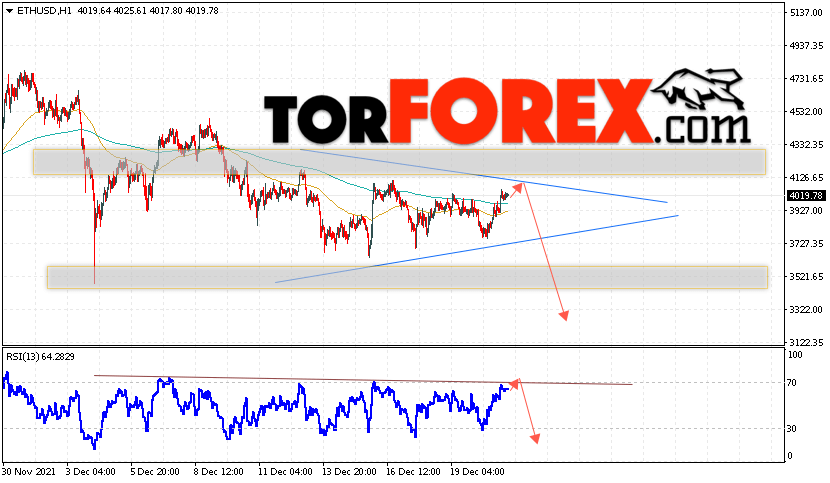
Task: Click the 4937.35 price axis label
Action: 806,46
